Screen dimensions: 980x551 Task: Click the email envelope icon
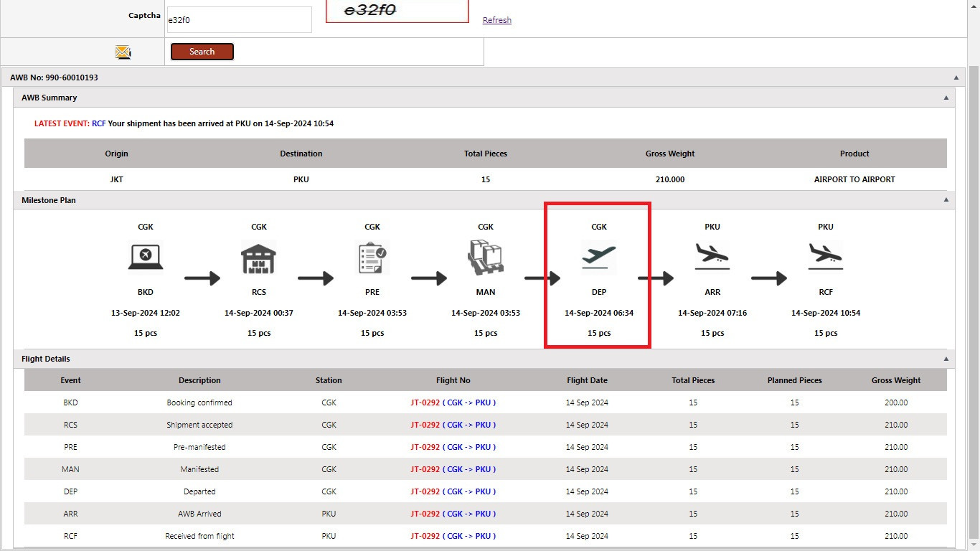tap(123, 52)
